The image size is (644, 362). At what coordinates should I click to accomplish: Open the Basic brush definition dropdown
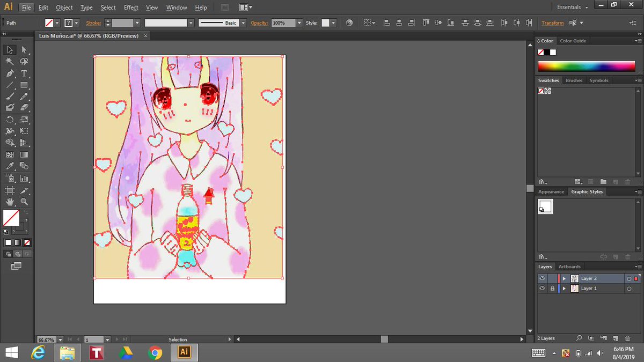pos(243,23)
